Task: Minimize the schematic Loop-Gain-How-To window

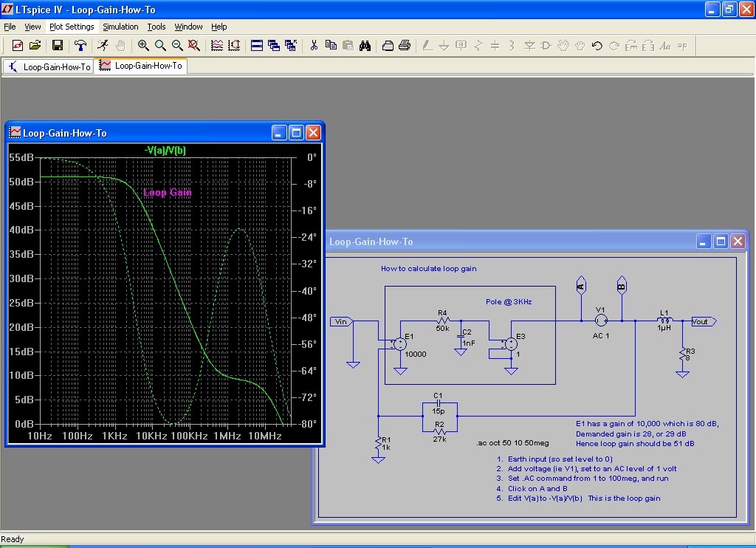Action: (x=704, y=242)
